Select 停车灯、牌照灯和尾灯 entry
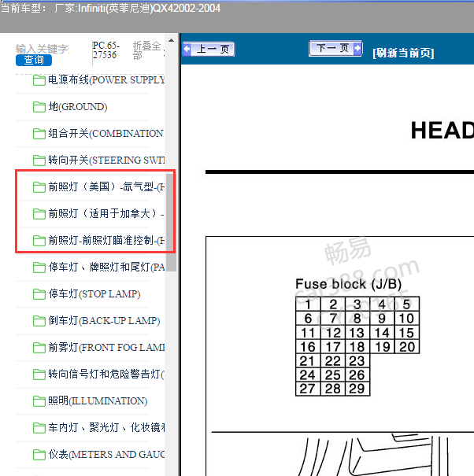Image resolution: width=474 pixels, height=476 pixels. (106, 268)
